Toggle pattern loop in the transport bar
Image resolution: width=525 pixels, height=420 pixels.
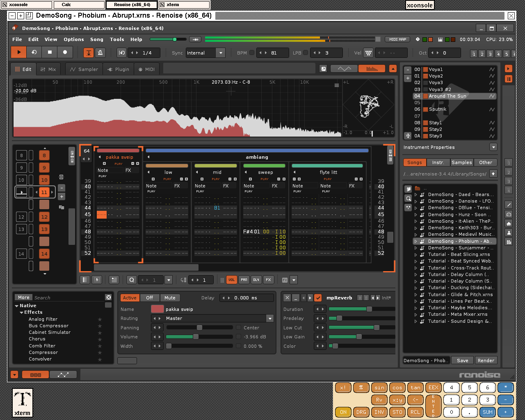[x=34, y=52]
